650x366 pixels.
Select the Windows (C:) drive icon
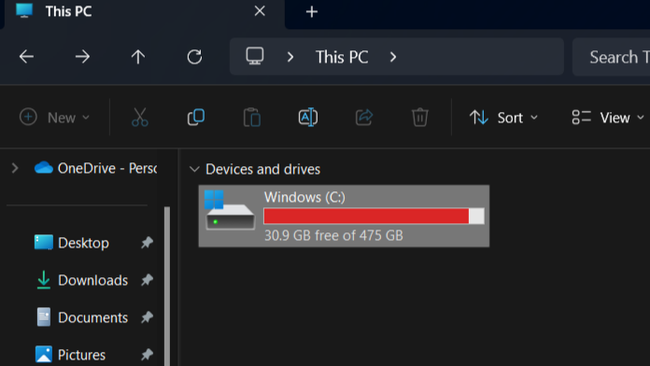230,211
